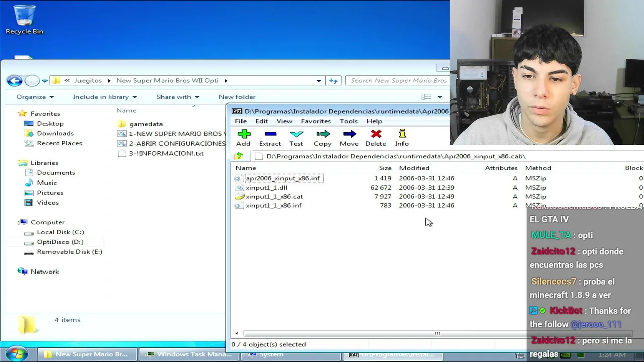Select the gamedata folder icon
644x362 pixels.
(x=122, y=124)
